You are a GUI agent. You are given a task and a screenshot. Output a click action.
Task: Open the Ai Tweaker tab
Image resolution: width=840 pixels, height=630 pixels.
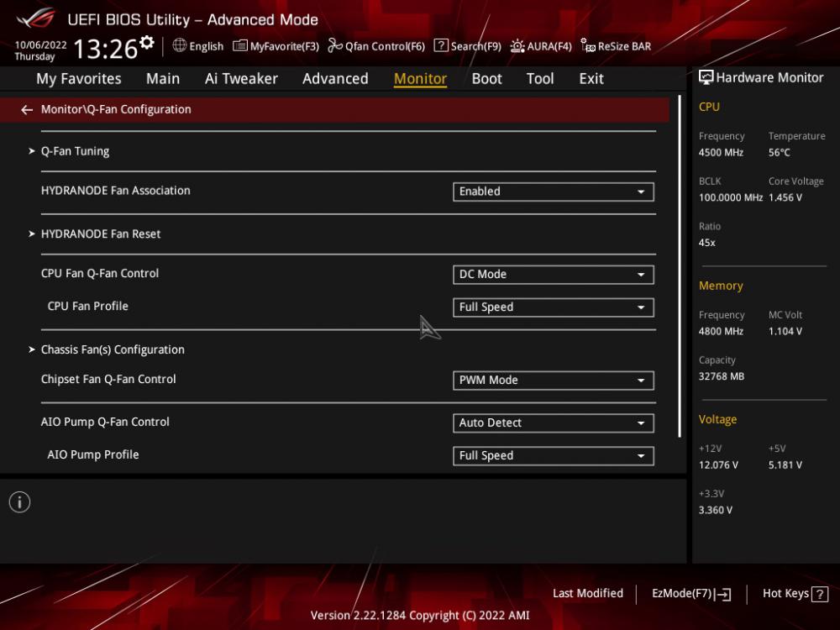(x=241, y=79)
